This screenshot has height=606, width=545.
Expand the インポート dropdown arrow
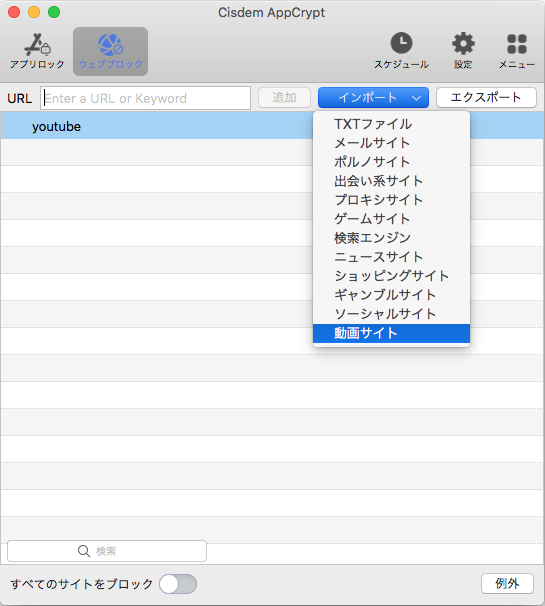[x=416, y=98]
